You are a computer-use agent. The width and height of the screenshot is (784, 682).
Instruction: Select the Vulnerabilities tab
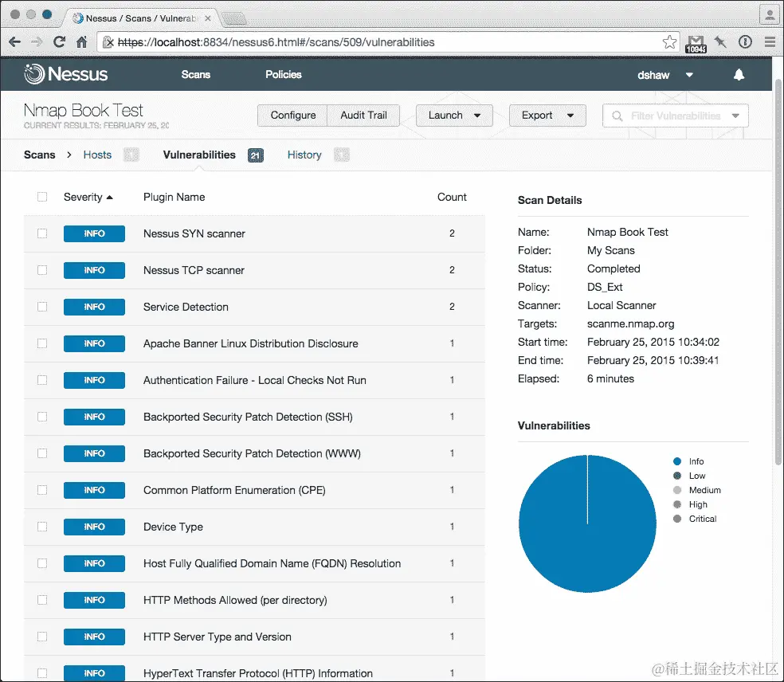click(199, 155)
